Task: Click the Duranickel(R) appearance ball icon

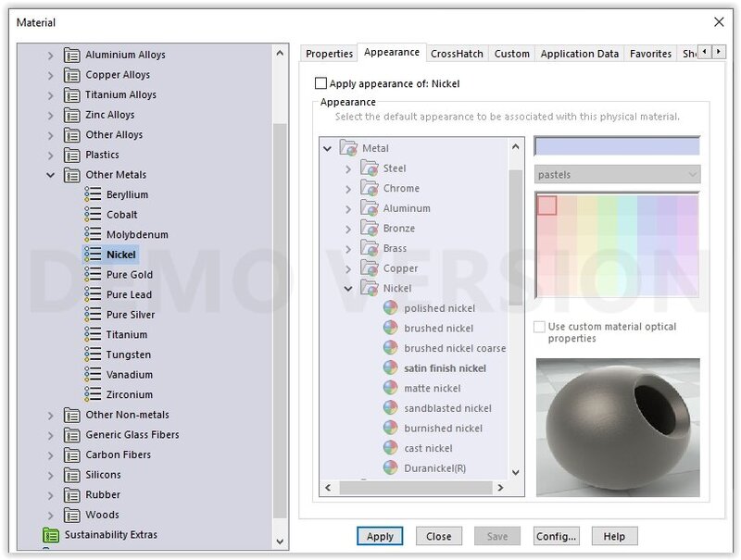Action: click(x=390, y=468)
